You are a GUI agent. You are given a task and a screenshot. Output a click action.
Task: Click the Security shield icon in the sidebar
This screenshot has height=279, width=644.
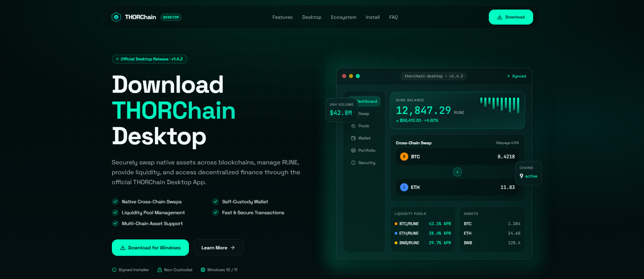tap(353, 163)
